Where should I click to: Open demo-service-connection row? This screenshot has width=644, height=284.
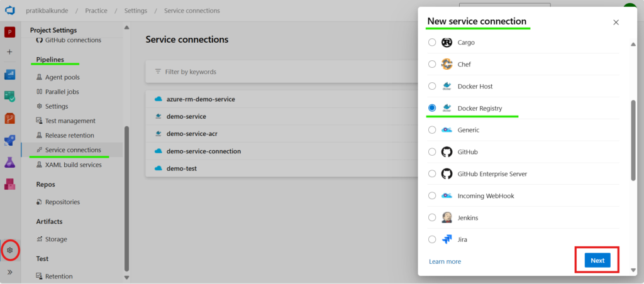coord(282,151)
